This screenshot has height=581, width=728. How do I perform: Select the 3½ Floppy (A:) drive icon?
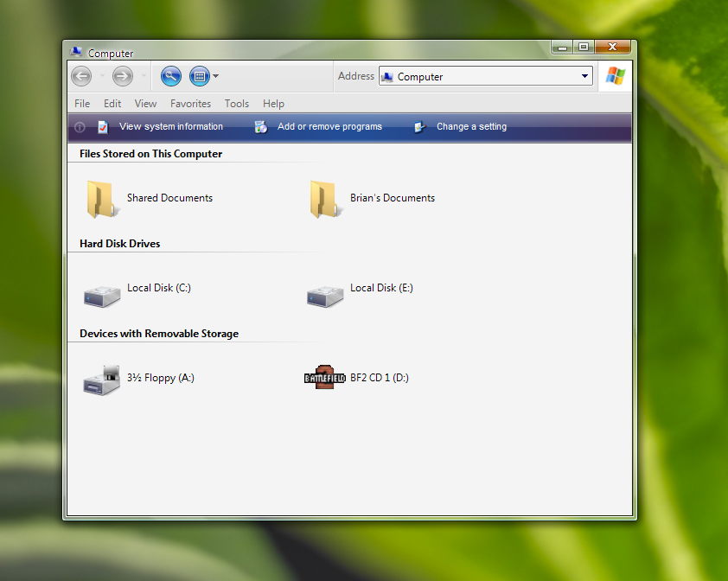click(102, 380)
